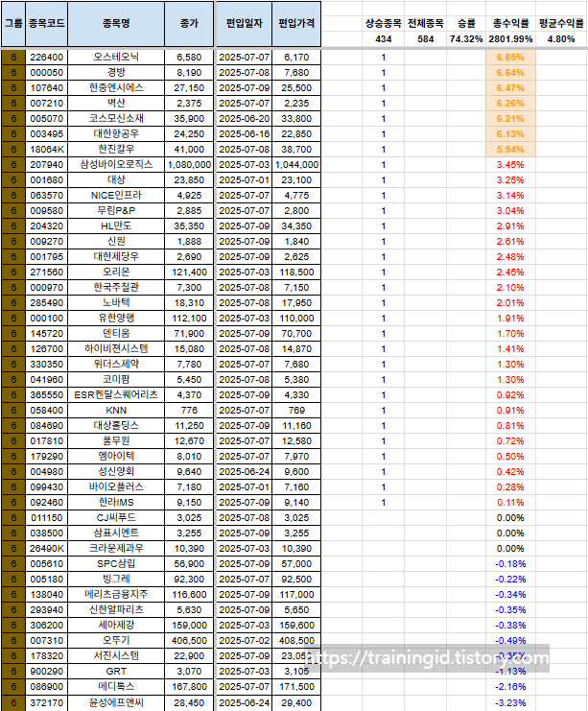Select the 빙그레 name cell
The image size is (588, 711).
click(116, 580)
